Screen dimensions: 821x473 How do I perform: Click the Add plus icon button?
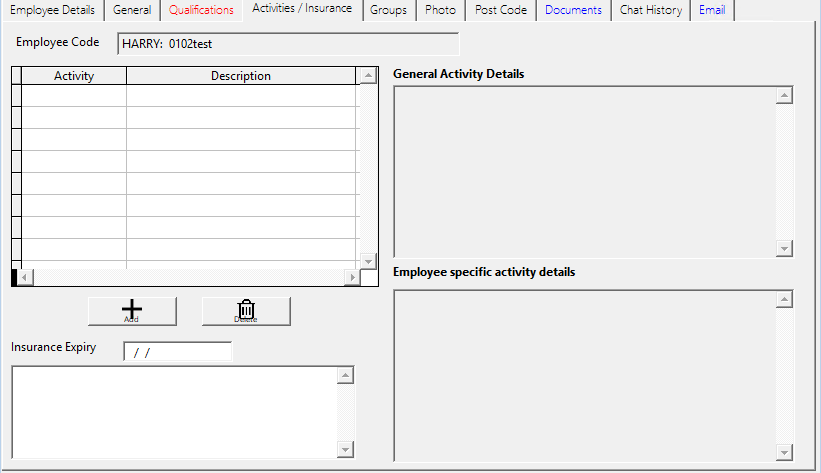point(132,311)
